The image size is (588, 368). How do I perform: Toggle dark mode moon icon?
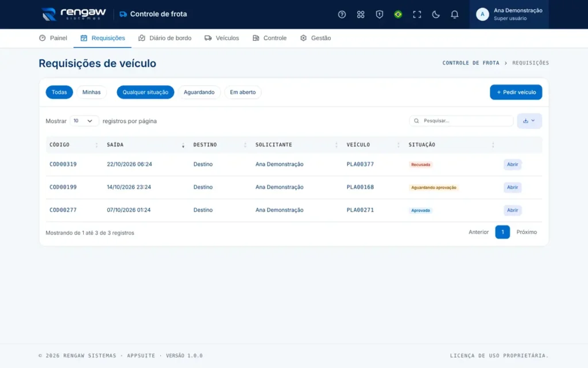pyautogui.click(x=435, y=14)
